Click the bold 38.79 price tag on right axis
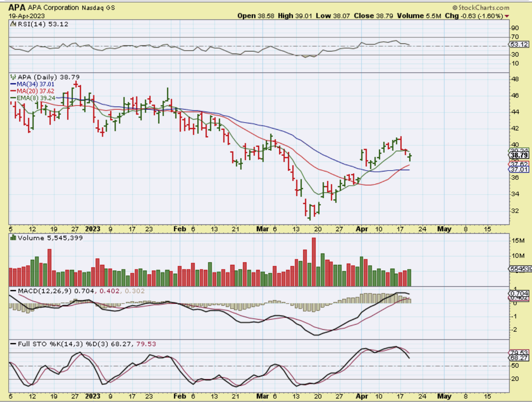 519,155
